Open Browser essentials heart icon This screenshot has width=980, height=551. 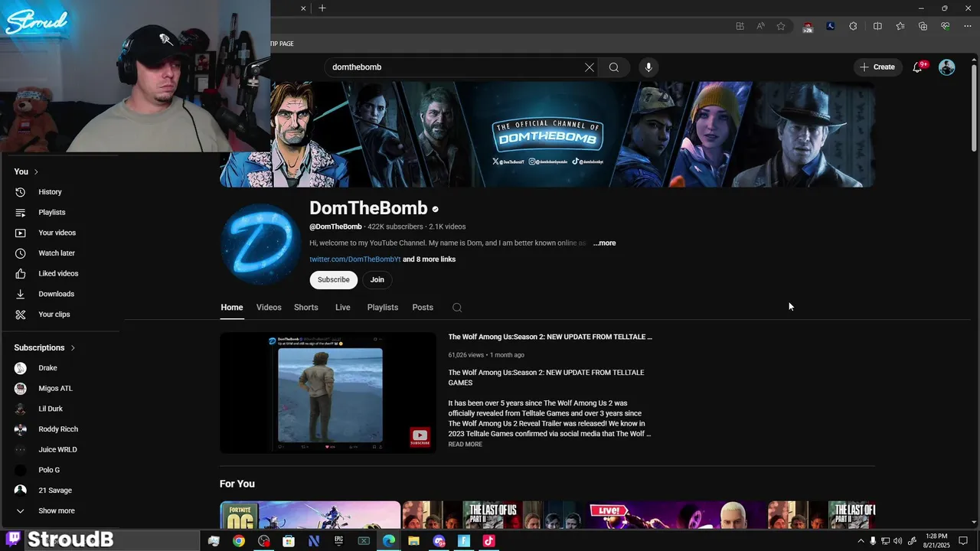click(x=946, y=26)
